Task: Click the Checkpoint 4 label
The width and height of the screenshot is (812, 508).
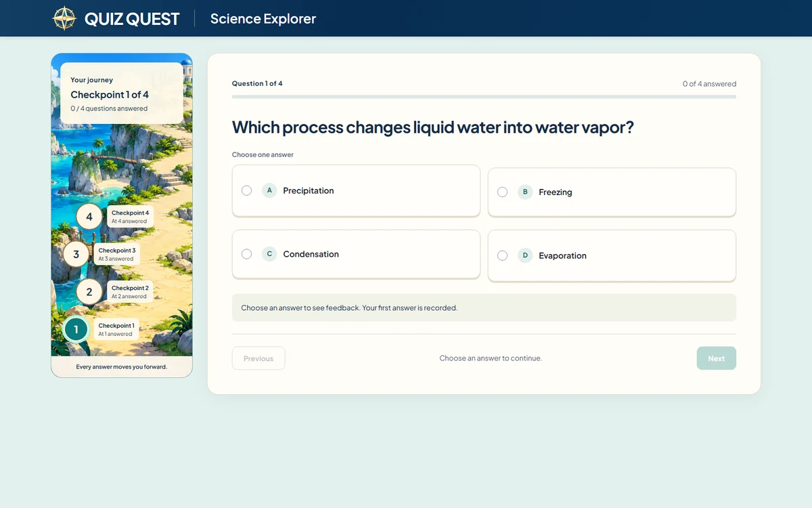Action: pos(130,217)
